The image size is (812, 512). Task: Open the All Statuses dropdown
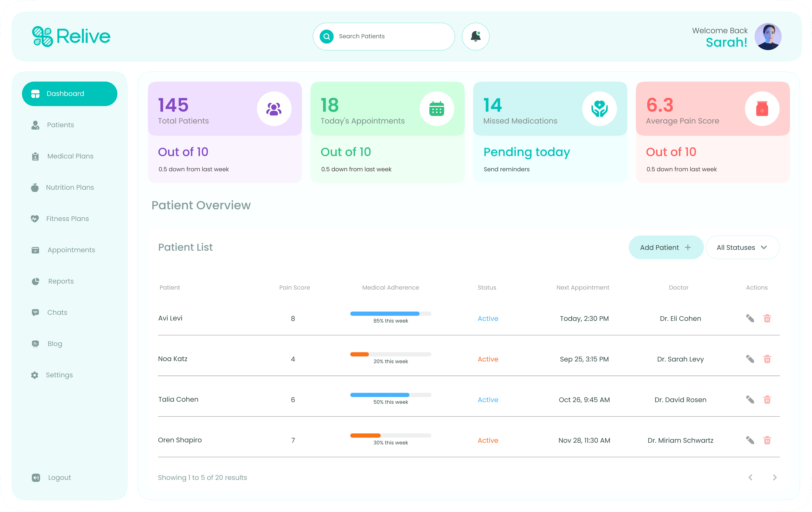tap(742, 248)
